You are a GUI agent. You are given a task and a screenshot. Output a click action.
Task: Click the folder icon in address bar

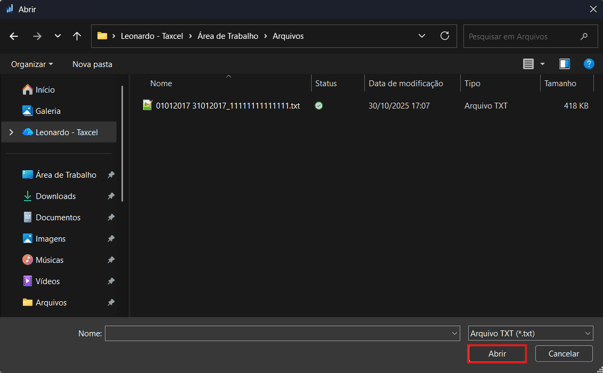point(102,36)
